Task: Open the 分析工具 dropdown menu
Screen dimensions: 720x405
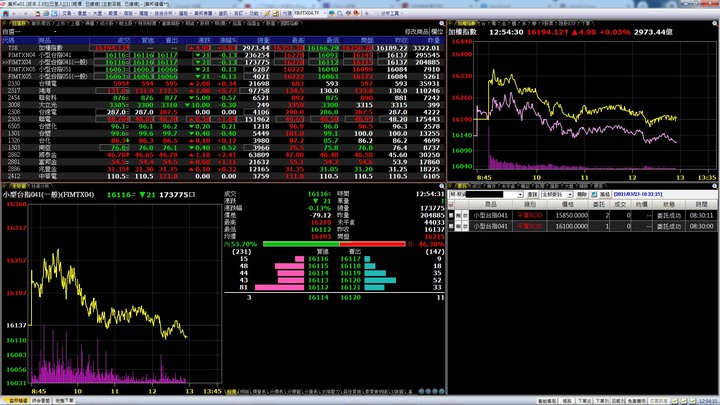Action: [x=390, y=14]
